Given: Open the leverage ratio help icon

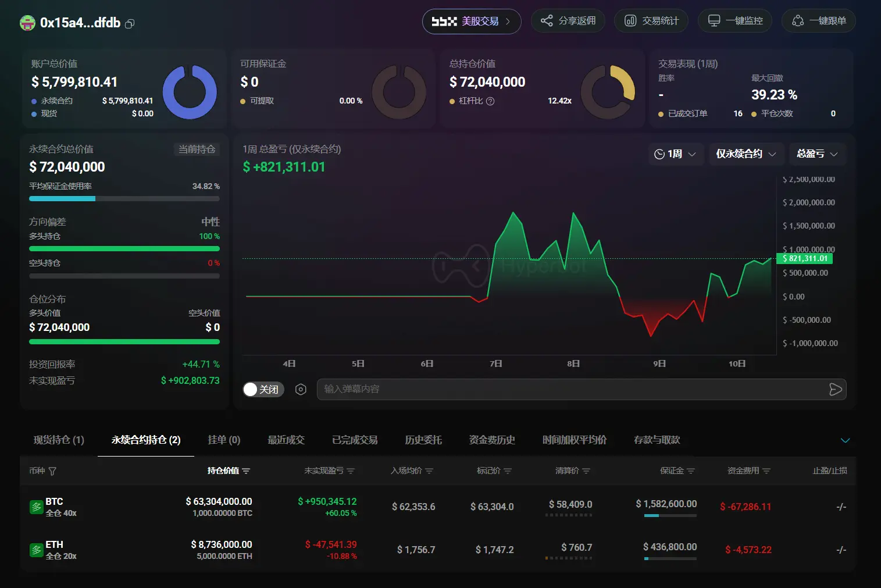Looking at the screenshot, I should [490, 101].
